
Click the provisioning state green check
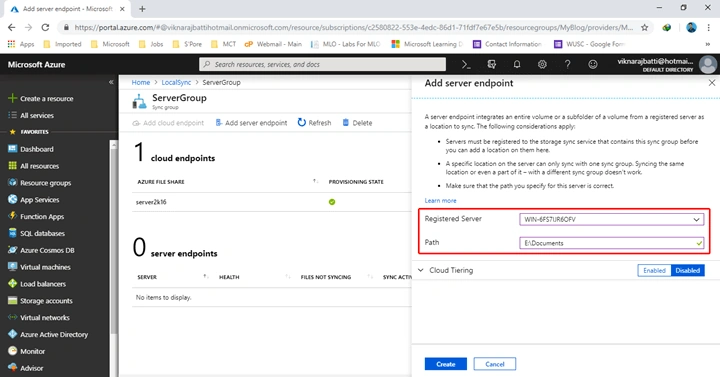[332, 202]
